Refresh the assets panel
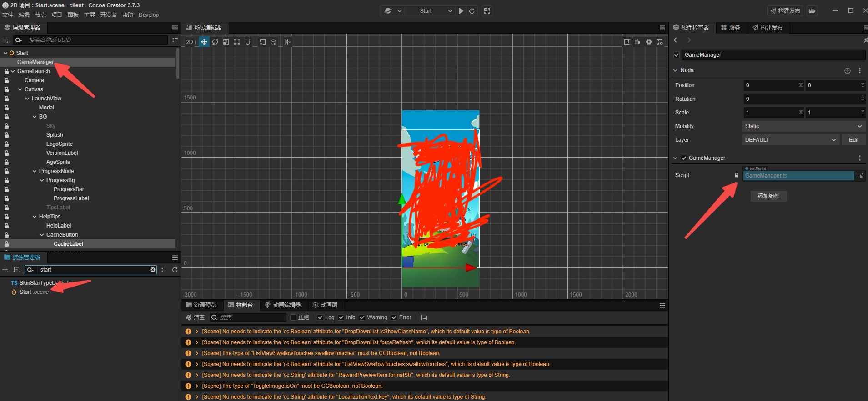This screenshot has width=868, height=401. 175,270
